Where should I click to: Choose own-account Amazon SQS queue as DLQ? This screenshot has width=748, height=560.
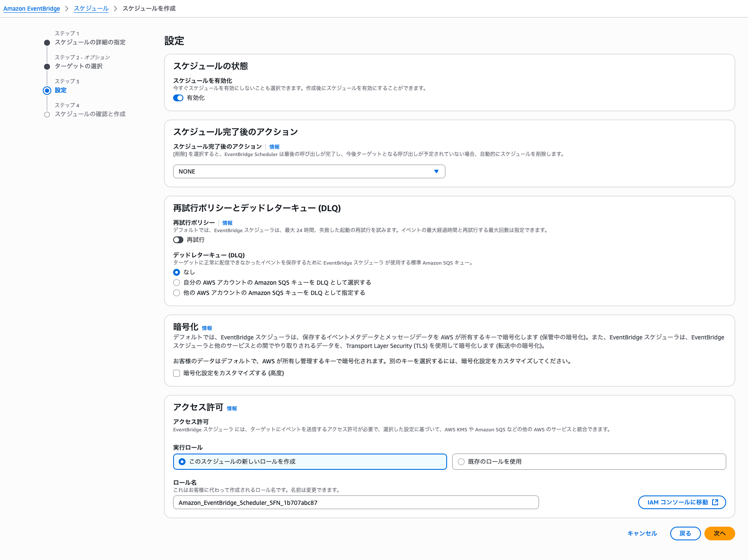click(x=177, y=283)
